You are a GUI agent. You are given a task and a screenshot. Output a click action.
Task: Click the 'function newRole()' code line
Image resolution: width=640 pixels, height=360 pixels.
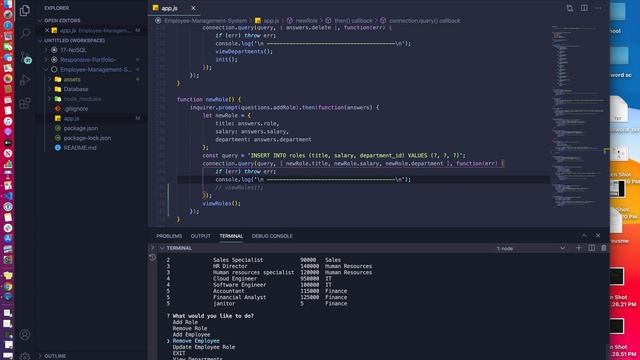click(x=209, y=99)
